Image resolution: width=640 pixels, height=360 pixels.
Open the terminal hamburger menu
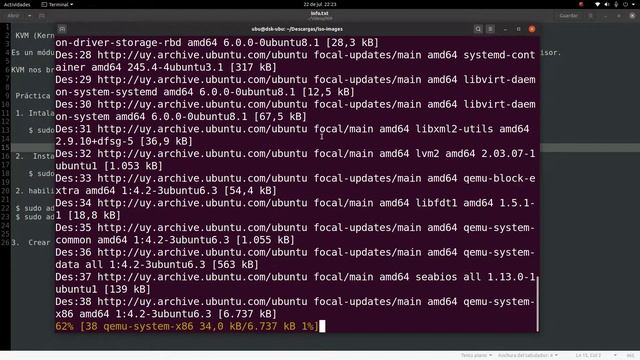[491, 29]
